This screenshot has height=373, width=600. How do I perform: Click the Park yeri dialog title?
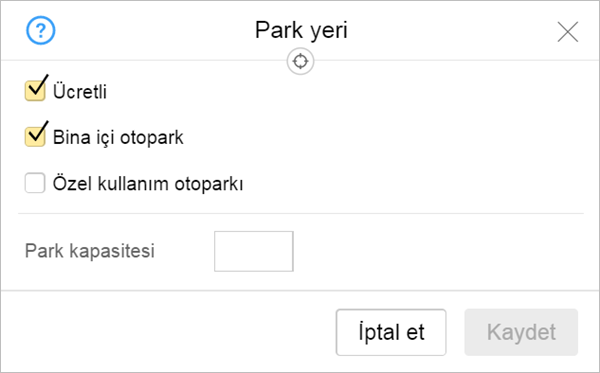[301, 30]
